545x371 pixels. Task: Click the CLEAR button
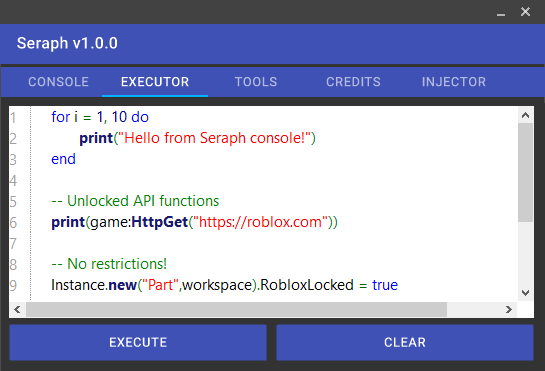[x=405, y=342]
